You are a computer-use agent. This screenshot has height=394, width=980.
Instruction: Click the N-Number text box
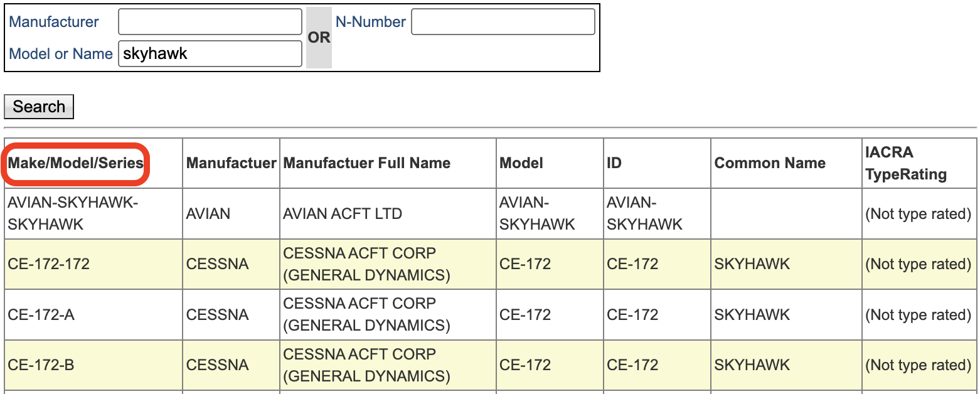(503, 22)
